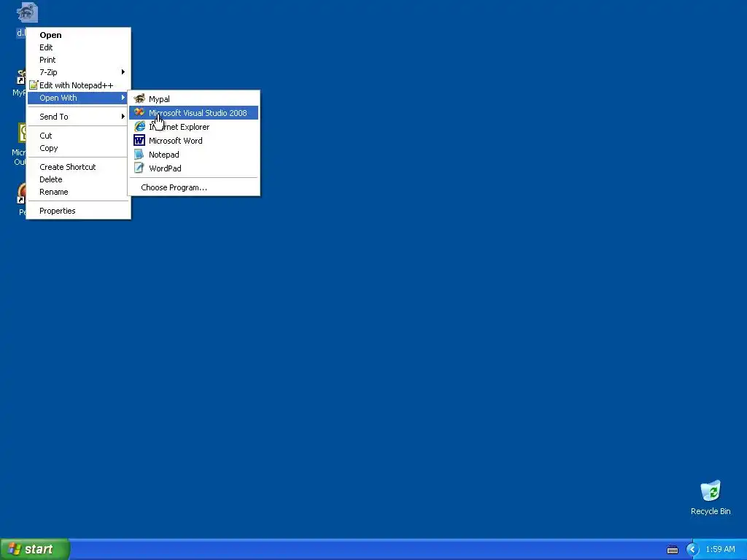Expand the 7-Zip submenu
The width and height of the screenshot is (747, 560).
click(x=78, y=72)
